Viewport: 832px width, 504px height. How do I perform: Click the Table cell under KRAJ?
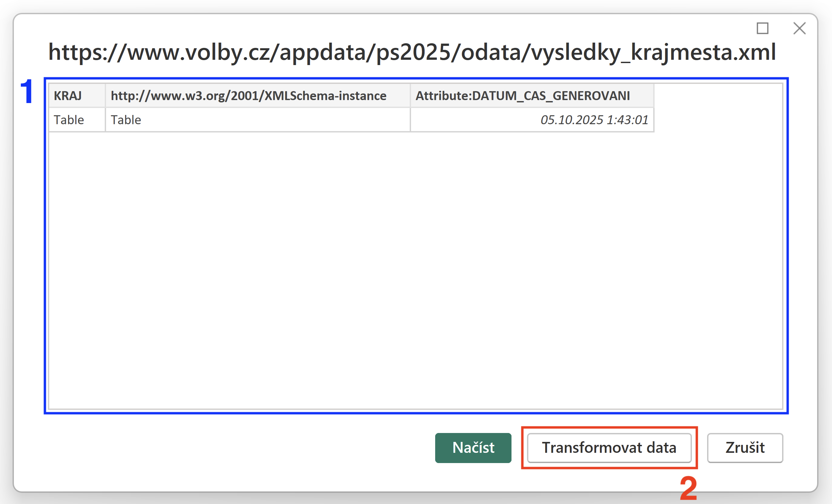(77, 120)
